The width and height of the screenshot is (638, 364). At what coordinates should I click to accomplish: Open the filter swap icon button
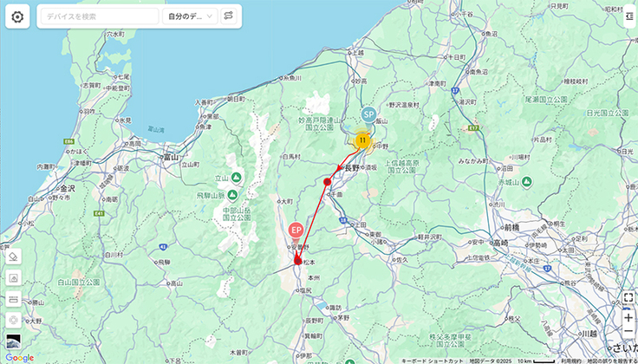tap(229, 16)
